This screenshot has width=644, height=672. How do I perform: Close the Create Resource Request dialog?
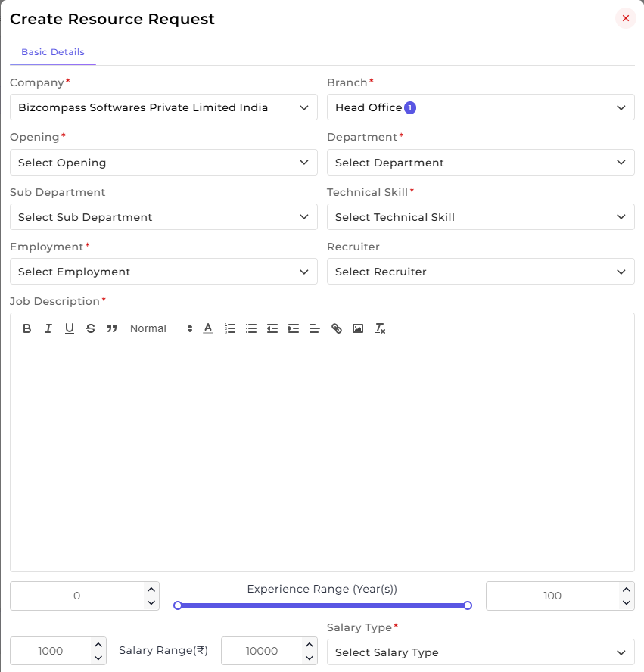click(626, 18)
